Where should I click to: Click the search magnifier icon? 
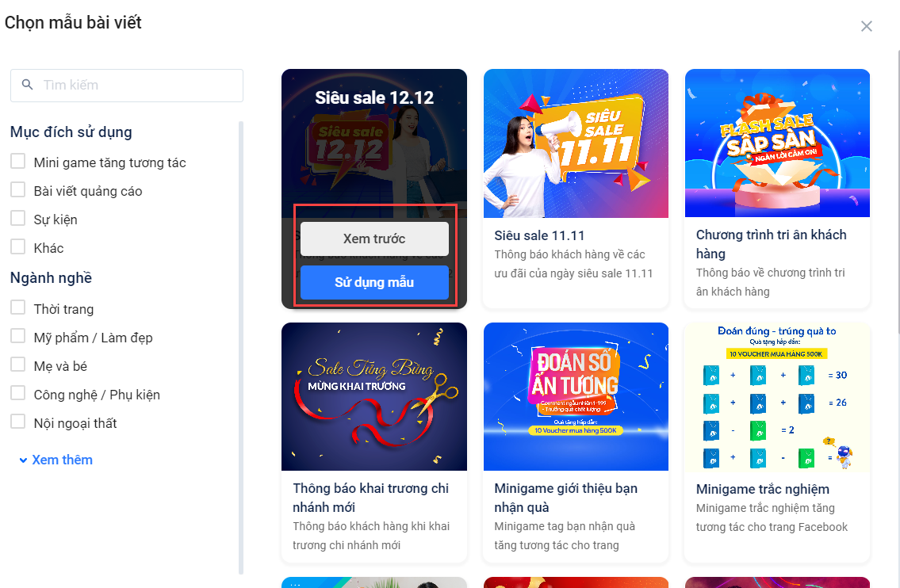[27, 85]
